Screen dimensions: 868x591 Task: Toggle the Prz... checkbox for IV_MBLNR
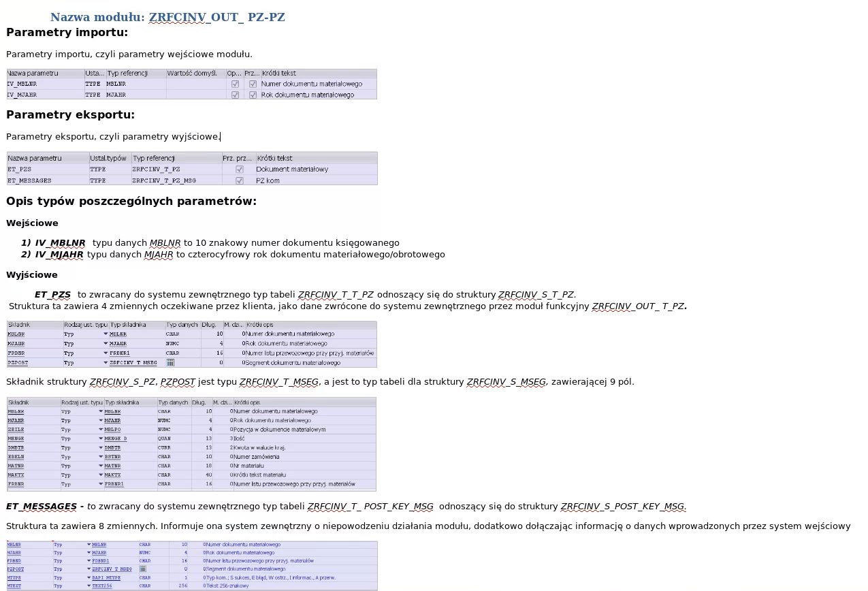(x=253, y=84)
